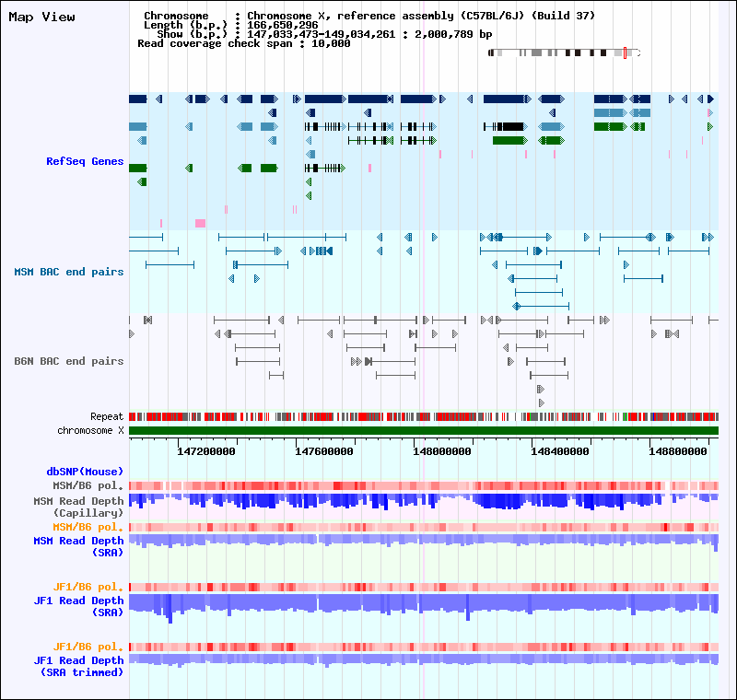Open the RefSeq Genes track label
737x700 pixels.
coord(85,161)
